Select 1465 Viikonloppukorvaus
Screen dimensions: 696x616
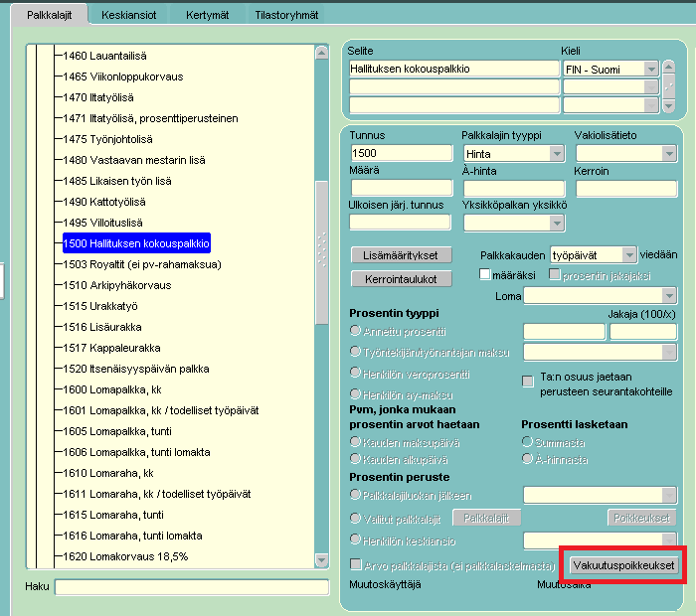click(123, 77)
